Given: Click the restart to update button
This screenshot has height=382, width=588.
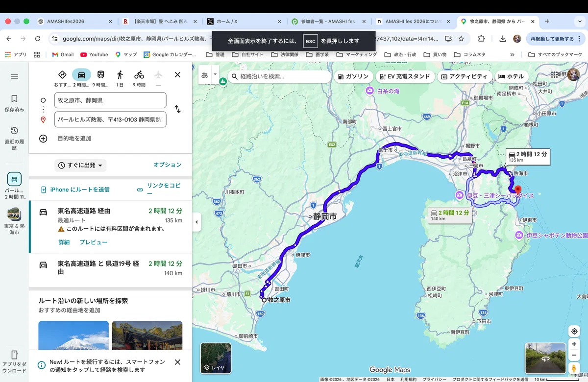Looking at the screenshot, I should click(x=555, y=39).
